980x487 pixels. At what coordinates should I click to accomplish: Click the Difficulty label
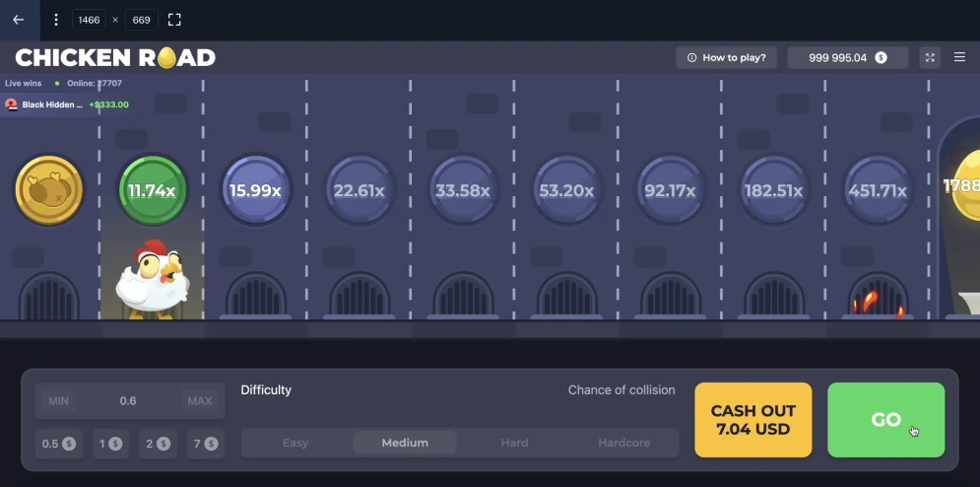pyautogui.click(x=266, y=390)
